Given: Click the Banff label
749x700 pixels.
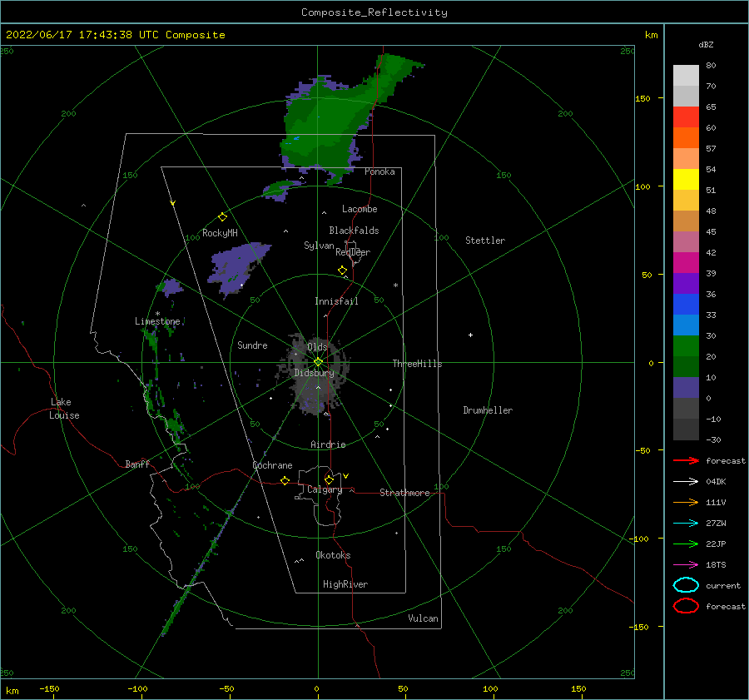Looking at the screenshot, I should pyautogui.click(x=137, y=464).
